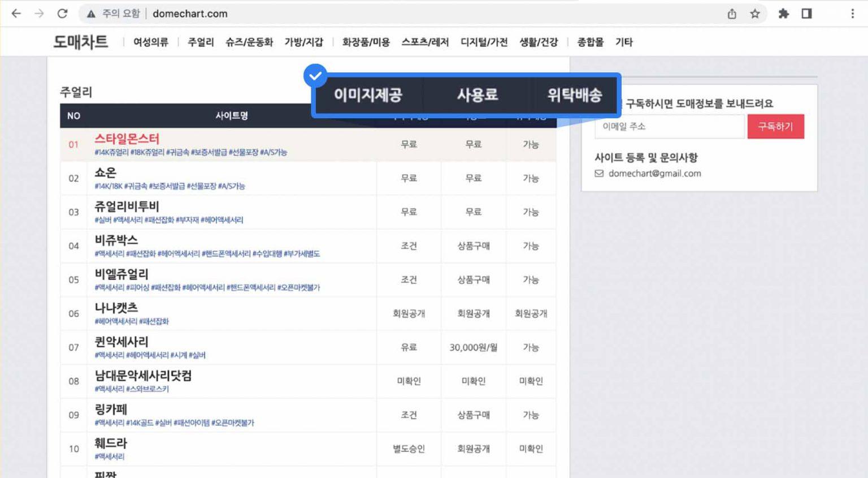Click the 도매차트 site logo
The image size is (868, 478).
pyautogui.click(x=80, y=42)
